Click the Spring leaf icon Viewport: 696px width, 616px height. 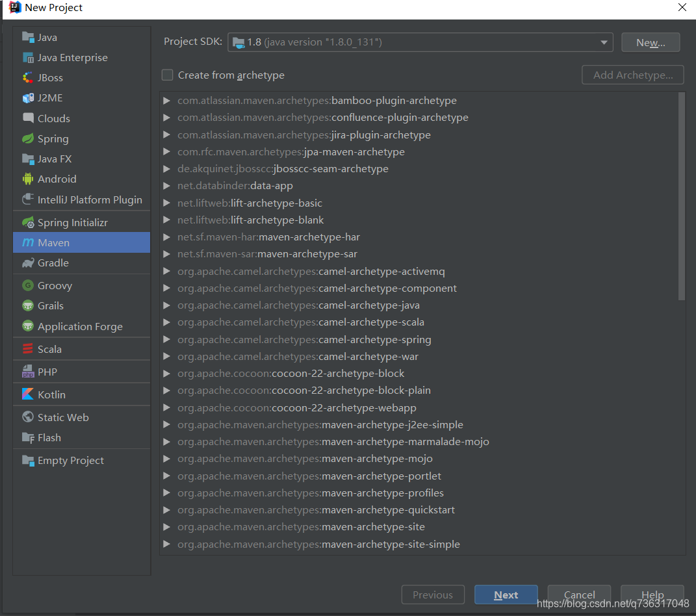pyautogui.click(x=28, y=138)
